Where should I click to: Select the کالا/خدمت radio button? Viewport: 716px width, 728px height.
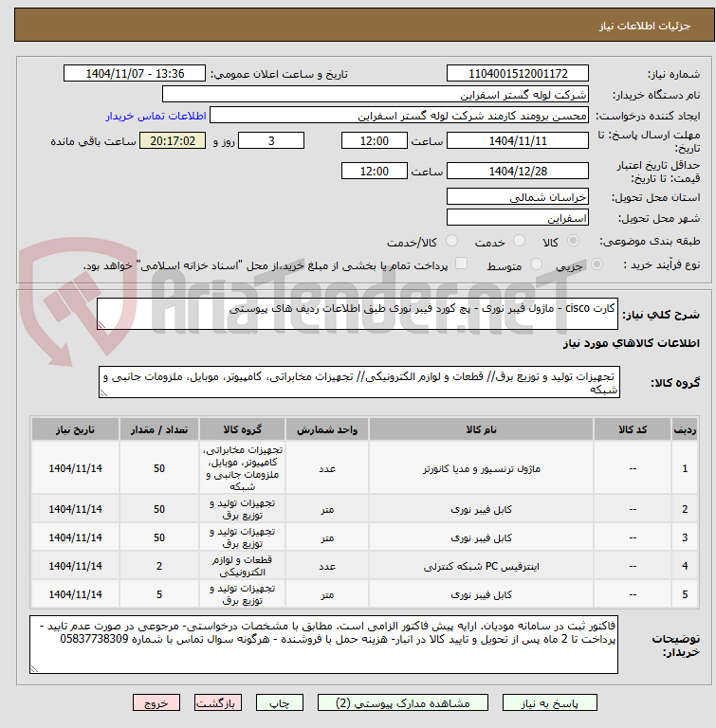(451, 241)
